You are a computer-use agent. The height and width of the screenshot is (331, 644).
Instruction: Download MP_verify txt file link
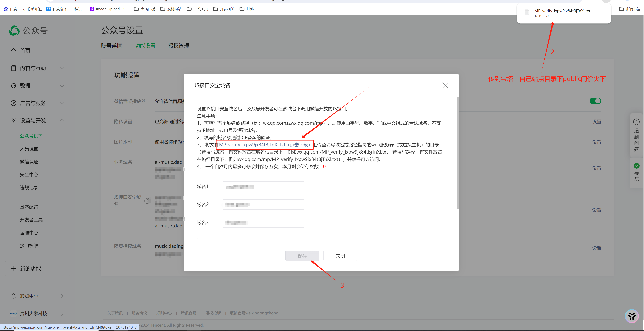265,145
